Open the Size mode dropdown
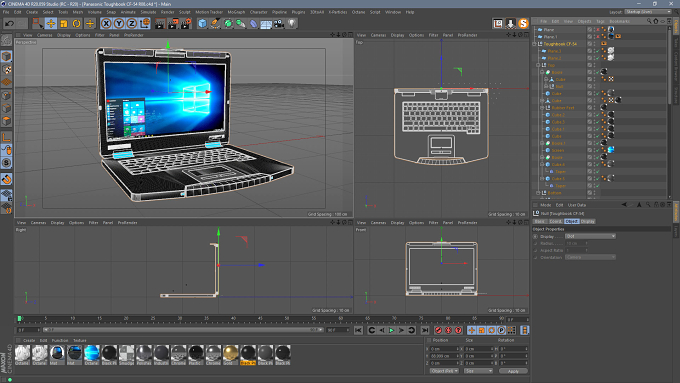Viewport: 680px width, 383px height. (478, 371)
